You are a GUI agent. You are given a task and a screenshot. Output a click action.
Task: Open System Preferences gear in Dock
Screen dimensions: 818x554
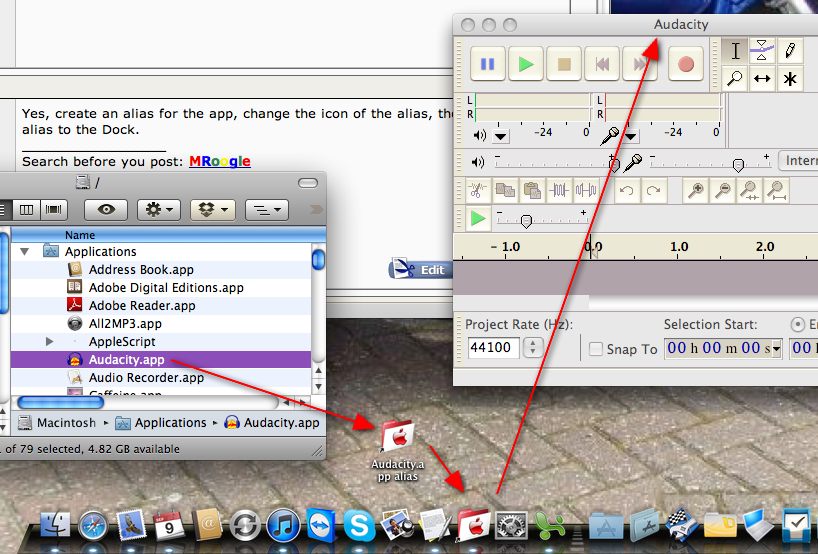coord(511,525)
